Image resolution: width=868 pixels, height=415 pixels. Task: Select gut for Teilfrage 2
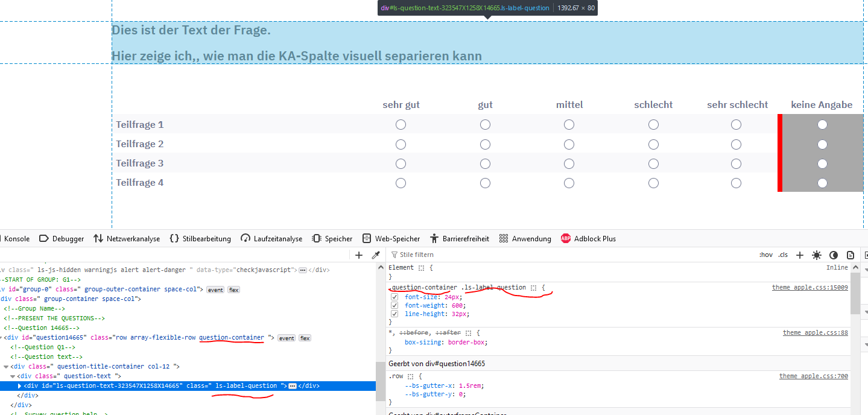[485, 144]
